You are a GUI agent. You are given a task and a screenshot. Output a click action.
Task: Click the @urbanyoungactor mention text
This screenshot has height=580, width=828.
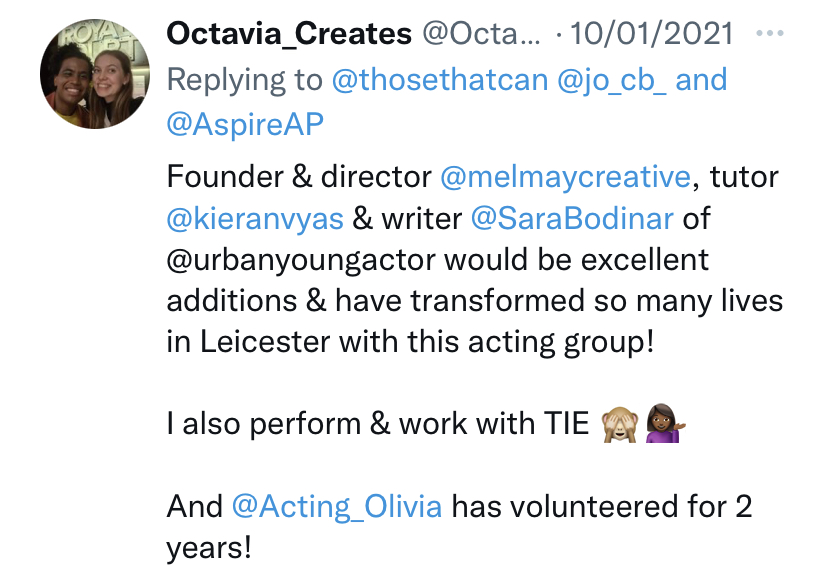click(301, 260)
